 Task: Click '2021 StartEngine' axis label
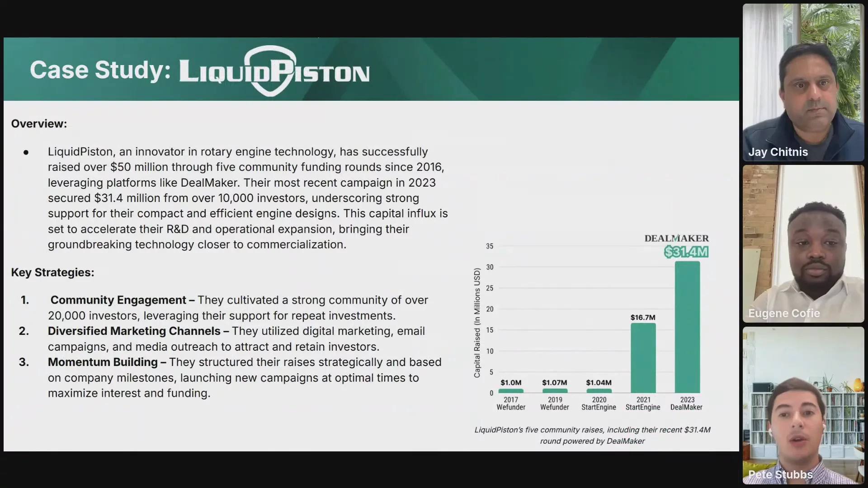643,404
